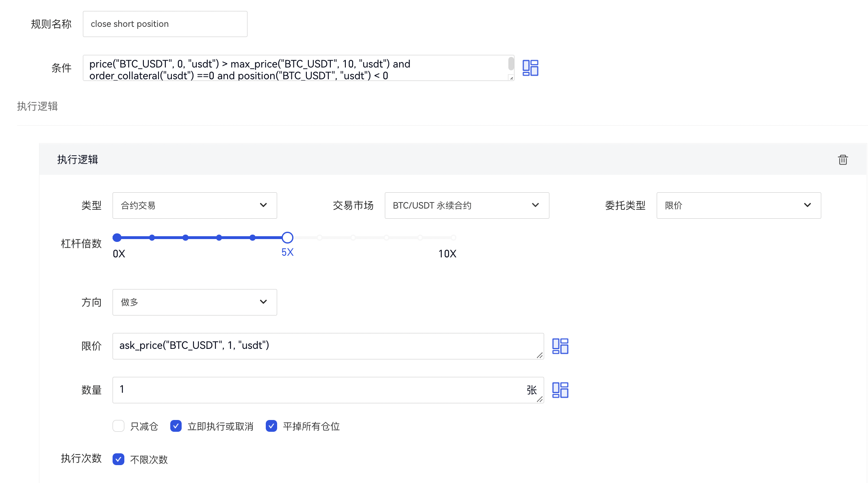Click resize handle of the 数量 textarea
The height and width of the screenshot is (483, 868).
[540, 399]
